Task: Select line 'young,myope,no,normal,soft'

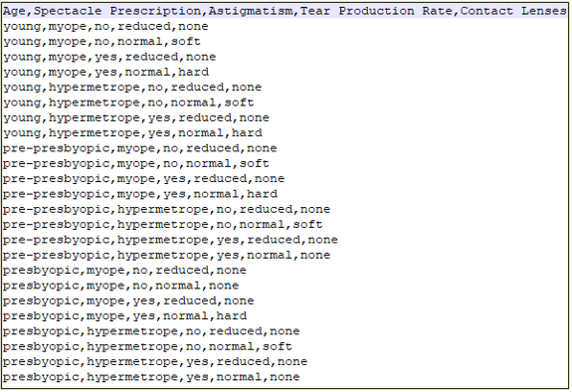Action: click(x=102, y=42)
